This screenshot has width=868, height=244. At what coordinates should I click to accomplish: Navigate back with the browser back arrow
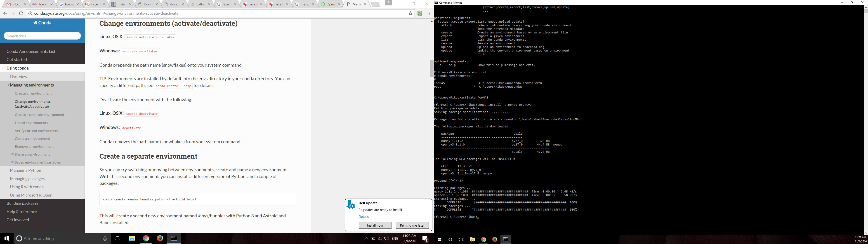[x=5, y=13]
